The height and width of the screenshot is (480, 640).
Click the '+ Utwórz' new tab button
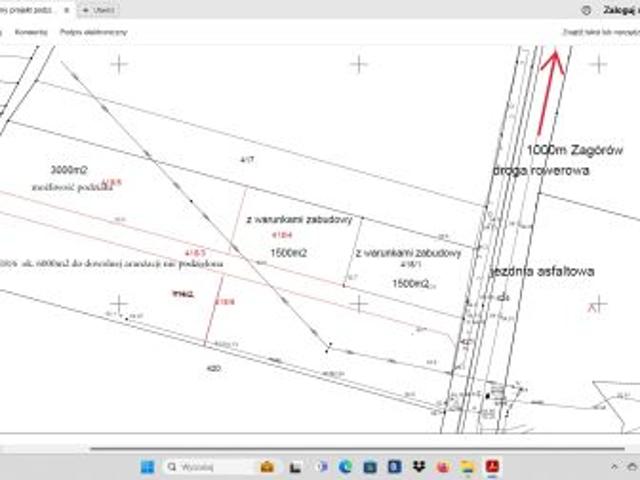[x=99, y=9]
